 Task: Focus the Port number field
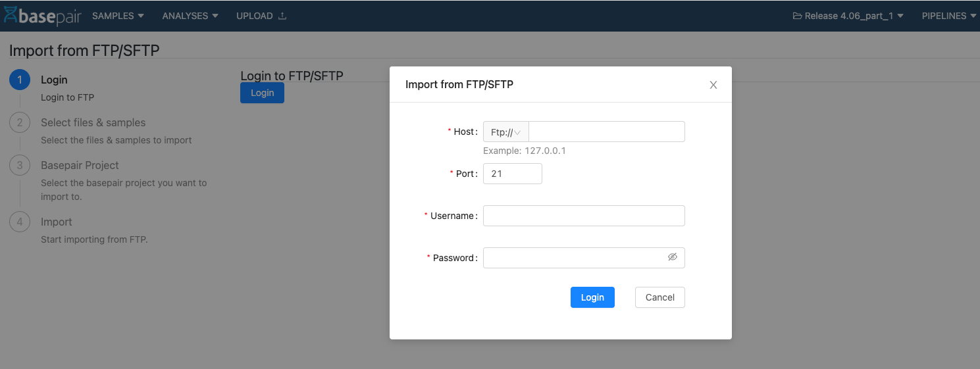[x=512, y=174]
